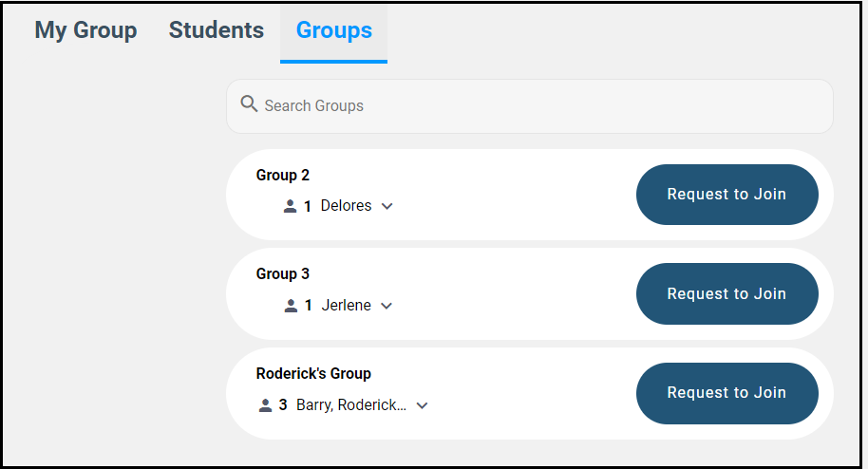Switch to the Students tab

(217, 30)
